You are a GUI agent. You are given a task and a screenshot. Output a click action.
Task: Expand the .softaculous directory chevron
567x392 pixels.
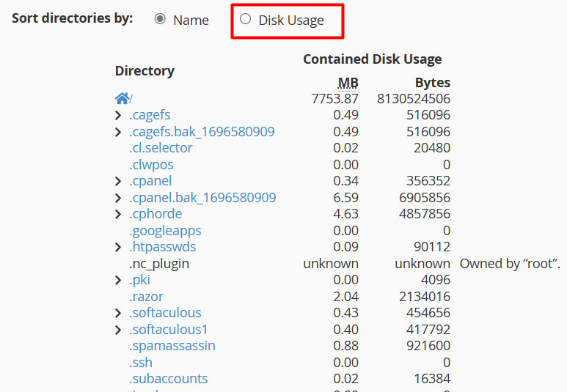pos(118,313)
